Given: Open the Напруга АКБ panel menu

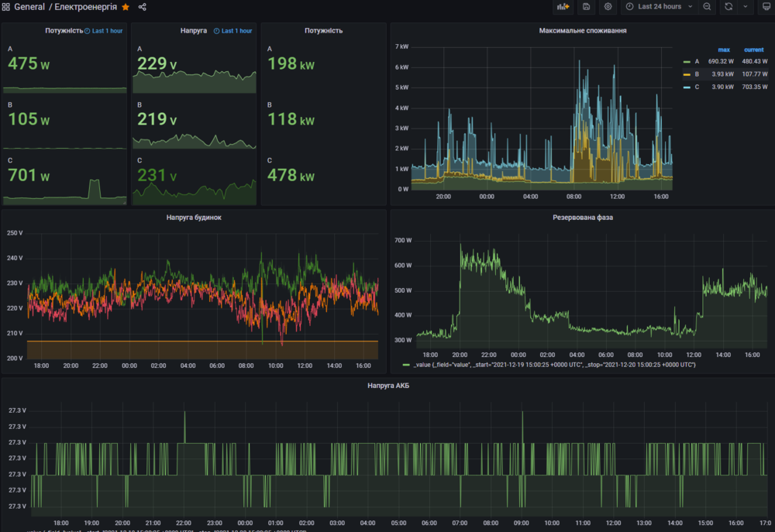Looking at the screenshot, I should click(387, 386).
